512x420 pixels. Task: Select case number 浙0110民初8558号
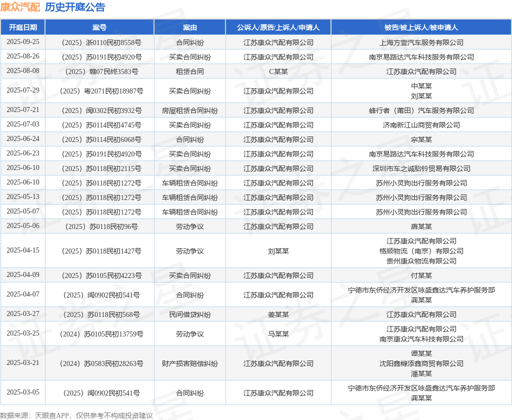coord(101,42)
